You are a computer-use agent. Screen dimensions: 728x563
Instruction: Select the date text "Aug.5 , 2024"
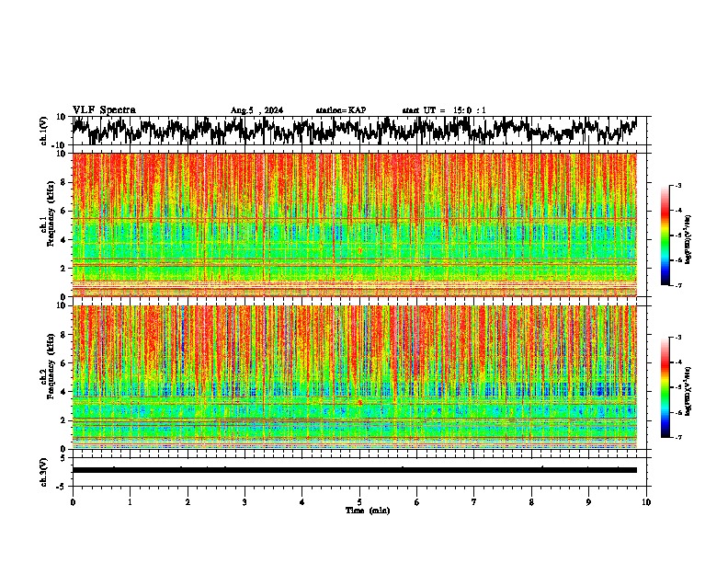[x=256, y=110]
